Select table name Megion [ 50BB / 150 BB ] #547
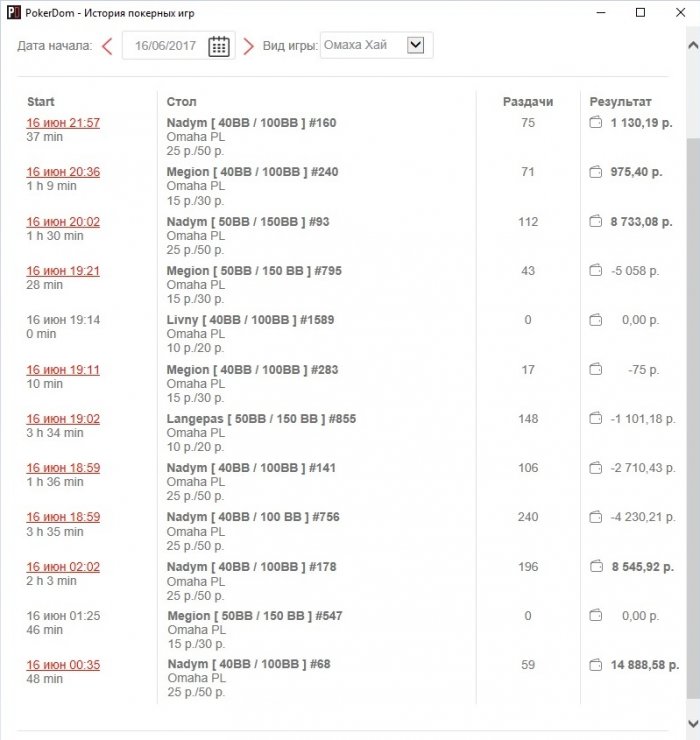Screen dimensions: 700x740 tap(255, 616)
